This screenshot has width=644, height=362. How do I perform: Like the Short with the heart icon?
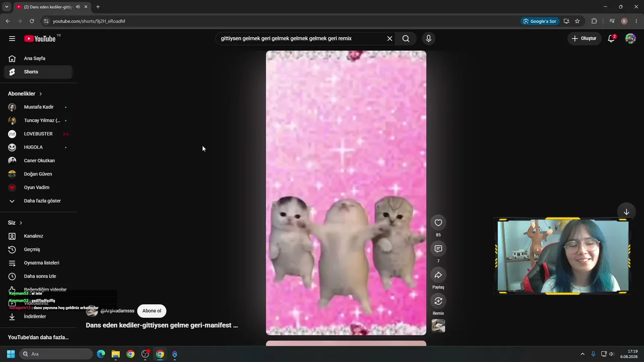point(438,223)
